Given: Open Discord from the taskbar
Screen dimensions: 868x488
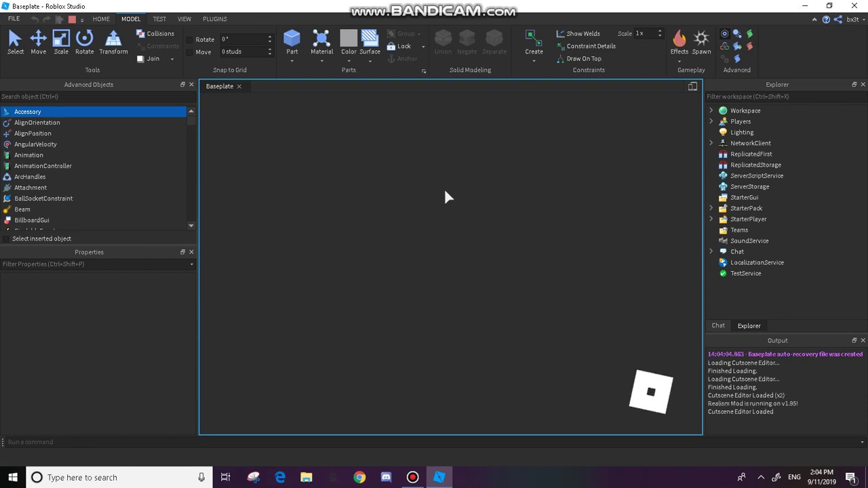Looking at the screenshot, I should pyautogui.click(x=386, y=477).
